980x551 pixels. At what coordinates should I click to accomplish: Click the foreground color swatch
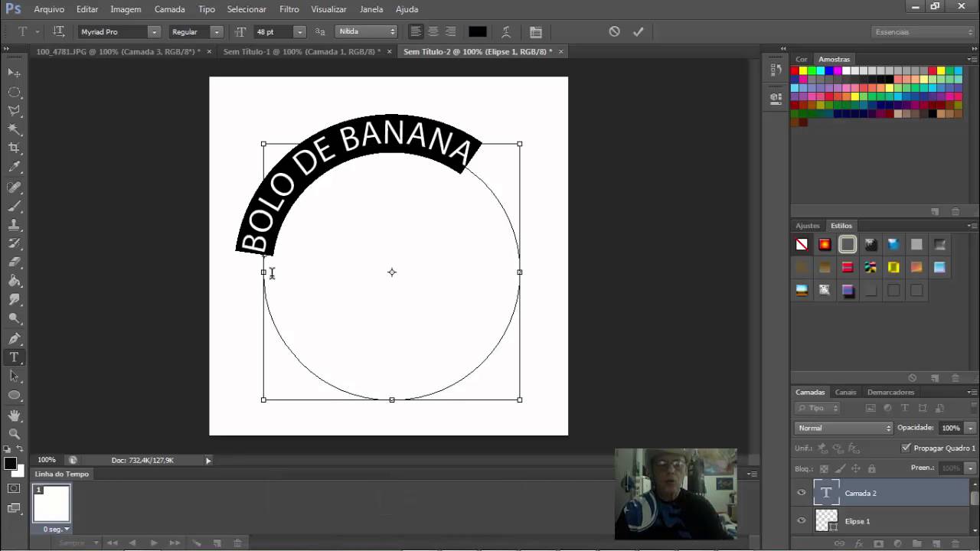pos(10,464)
